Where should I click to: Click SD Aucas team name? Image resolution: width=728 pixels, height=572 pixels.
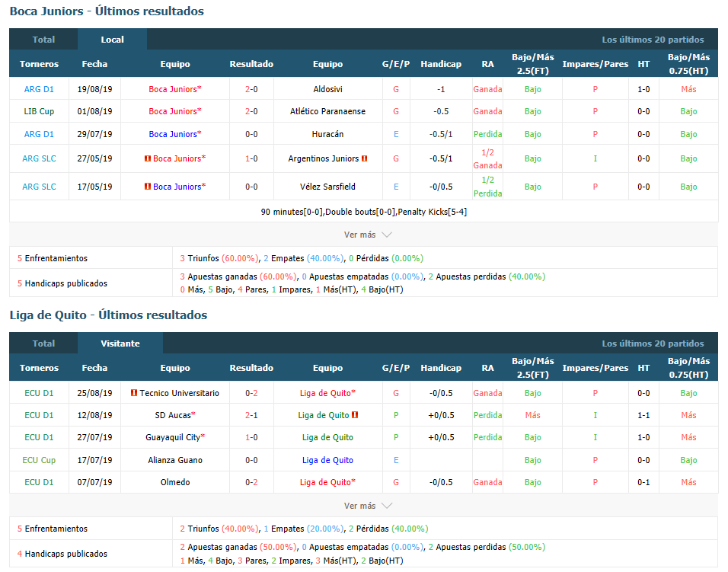click(175, 416)
